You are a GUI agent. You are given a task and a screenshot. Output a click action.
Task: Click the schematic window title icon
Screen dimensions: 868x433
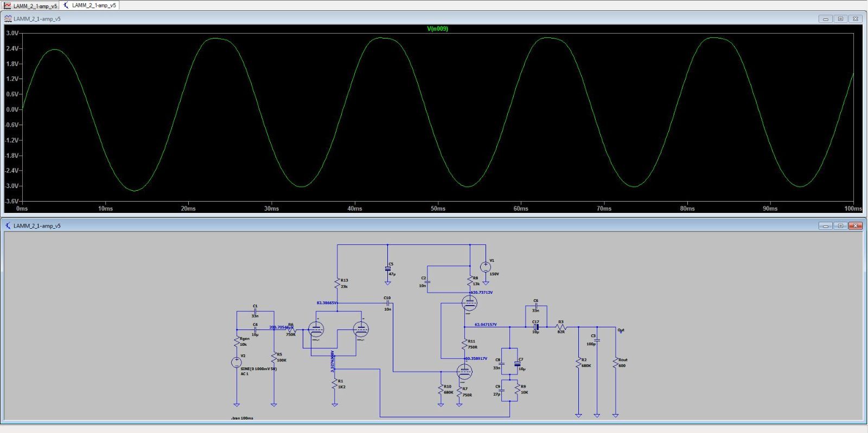pos(8,225)
